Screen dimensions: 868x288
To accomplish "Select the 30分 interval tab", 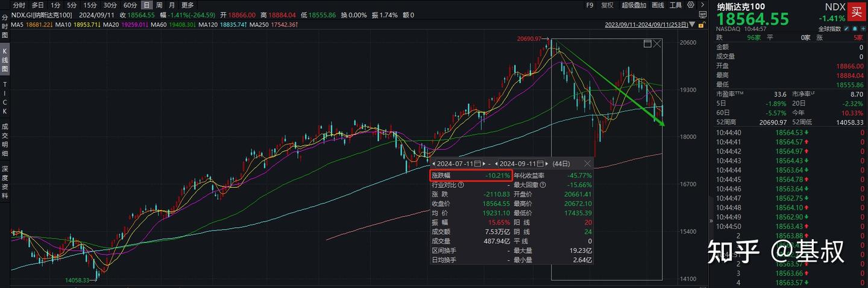I will (110, 5).
